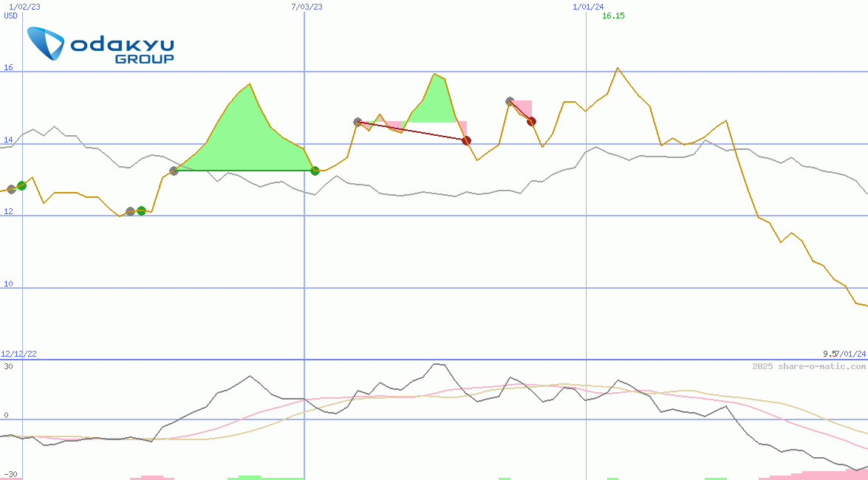Click the oscillator's 30 axis label
This screenshot has width=868, height=480.
[8, 366]
